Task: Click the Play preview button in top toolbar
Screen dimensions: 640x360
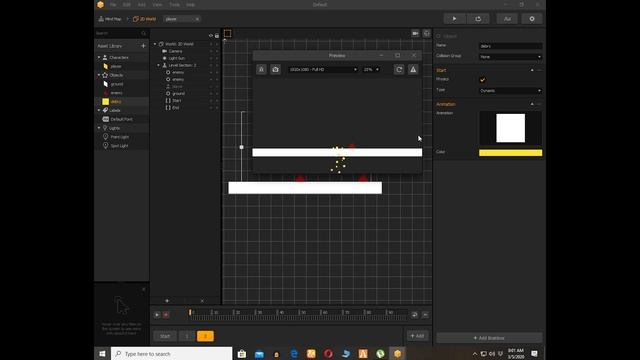Action: coord(454,19)
